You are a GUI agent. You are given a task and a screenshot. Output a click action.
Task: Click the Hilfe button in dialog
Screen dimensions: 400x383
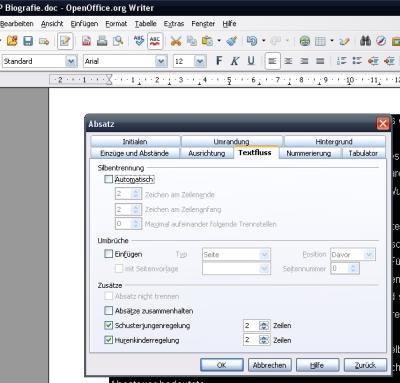pos(317,365)
